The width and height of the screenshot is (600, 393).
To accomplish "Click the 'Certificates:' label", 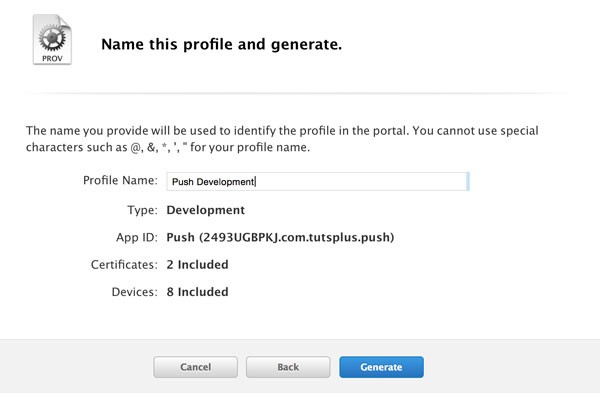I will 124,264.
